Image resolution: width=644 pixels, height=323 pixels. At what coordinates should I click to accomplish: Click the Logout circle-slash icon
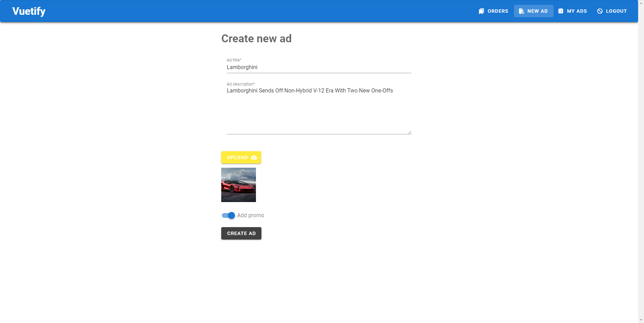point(600,11)
